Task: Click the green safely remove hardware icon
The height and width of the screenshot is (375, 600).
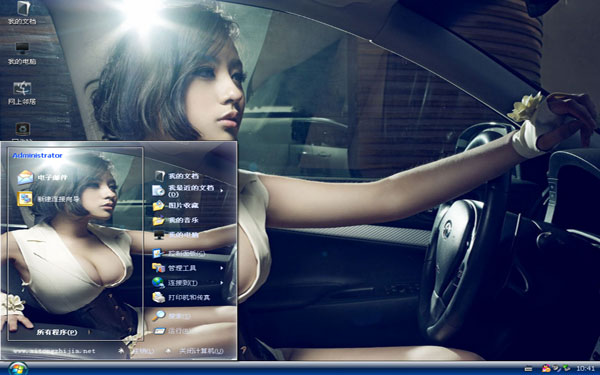Action: click(x=567, y=368)
